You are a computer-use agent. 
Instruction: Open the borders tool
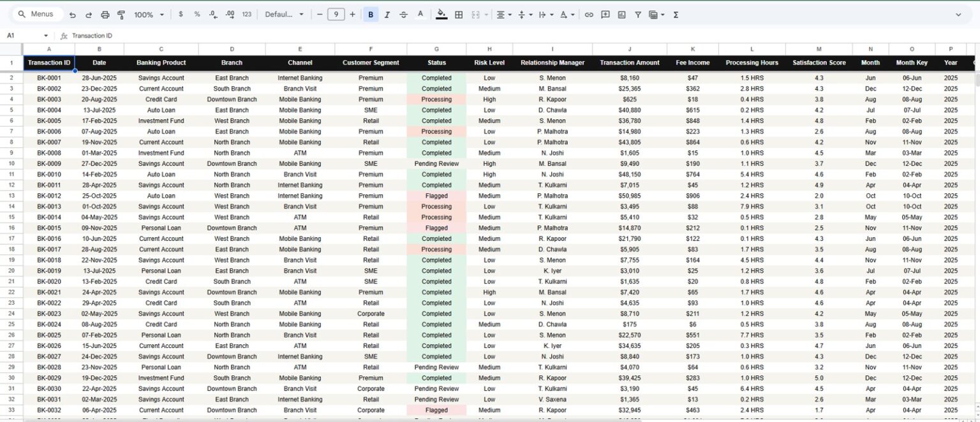click(x=459, y=15)
